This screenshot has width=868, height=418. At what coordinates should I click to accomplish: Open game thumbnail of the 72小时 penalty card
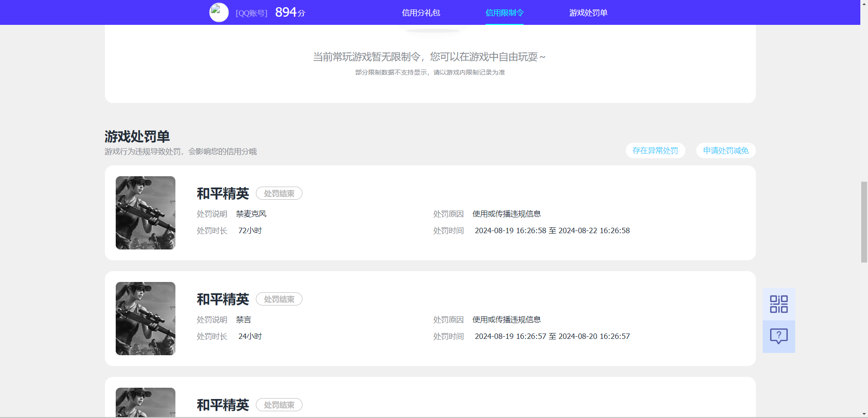pyautogui.click(x=146, y=213)
